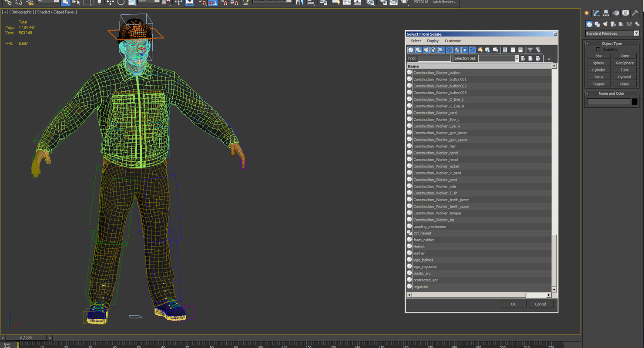Select Space Warps category in Create panel
Image resolution: width=644 pixels, height=348 pixels.
point(629,24)
